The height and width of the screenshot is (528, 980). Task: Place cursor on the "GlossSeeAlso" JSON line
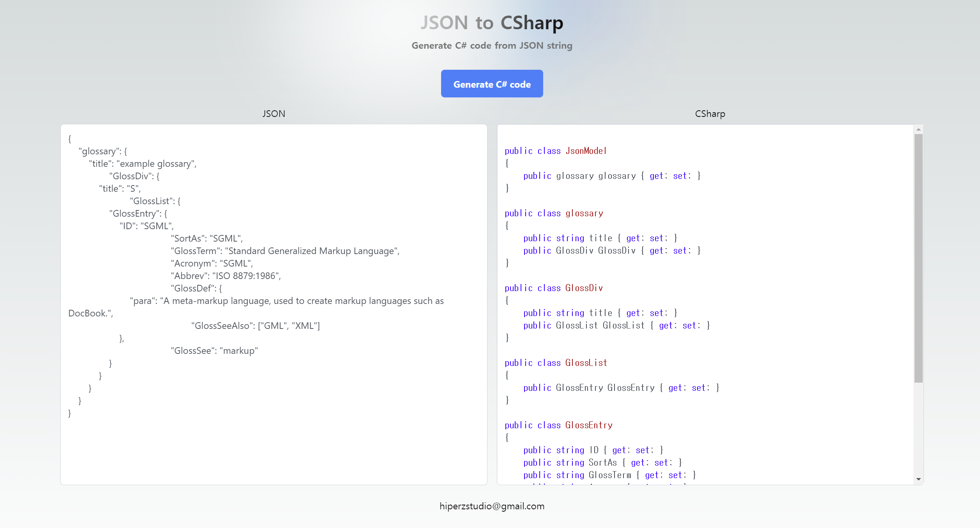tap(255, 326)
